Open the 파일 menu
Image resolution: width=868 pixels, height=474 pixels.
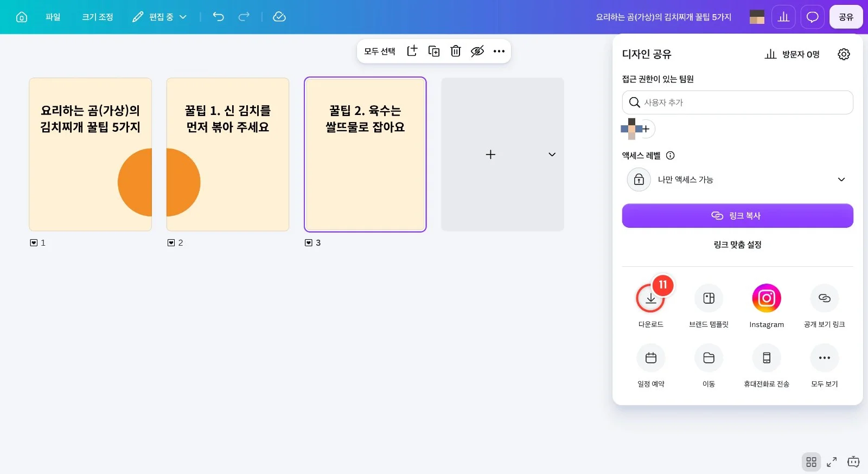tap(53, 17)
